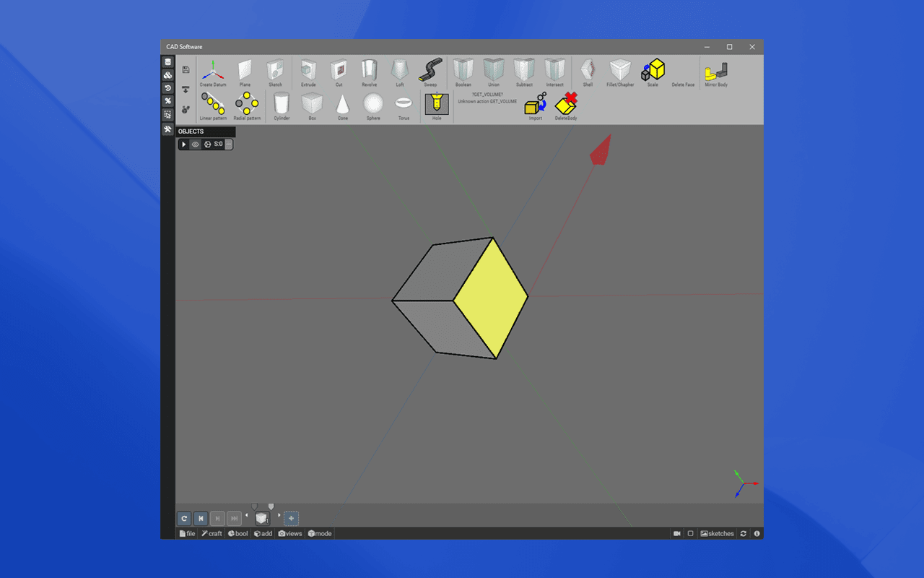
Task: Select the yellow face of the cube
Action: pyautogui.click(x=490, y=298)
